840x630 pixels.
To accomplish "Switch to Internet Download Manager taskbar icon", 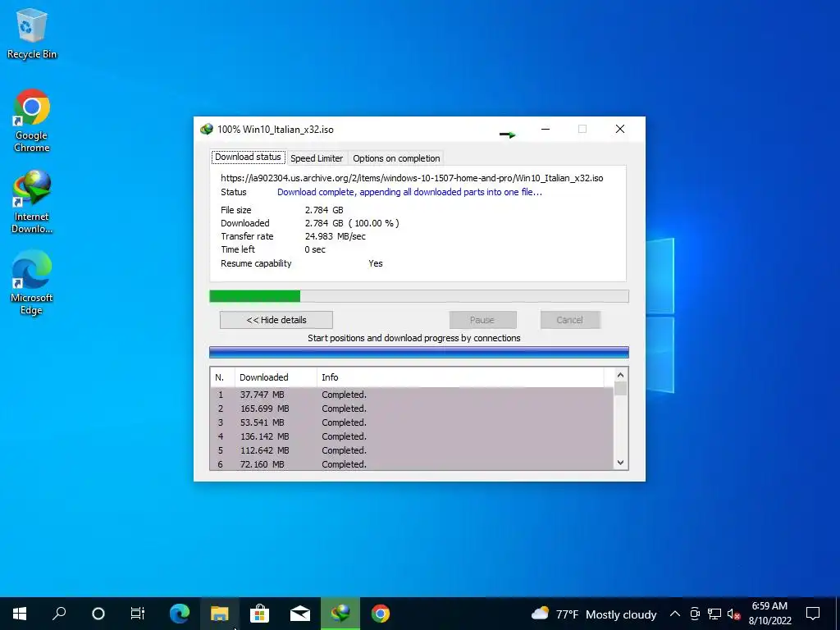I will tap(340, 614).
